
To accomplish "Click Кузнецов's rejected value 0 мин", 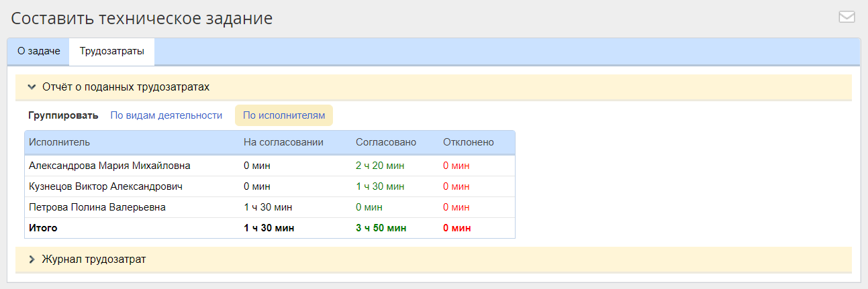I will click(x=456, y=186).
